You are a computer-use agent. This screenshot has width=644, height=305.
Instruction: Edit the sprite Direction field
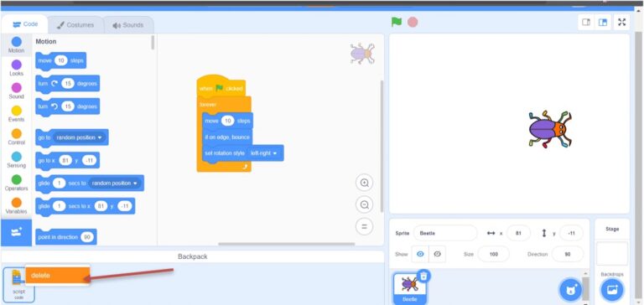tap(568, 254)
